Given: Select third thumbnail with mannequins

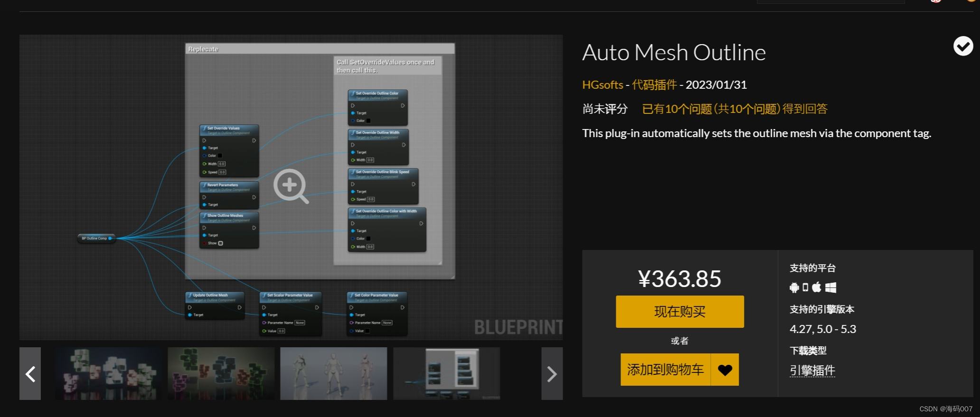Looking at the screenshot, I should (334, 374).
